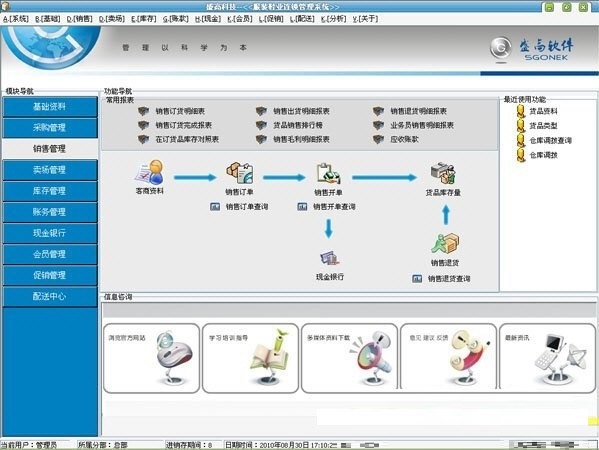Click the 货品销售排行榜 report icon
Viewport: 599px width, 450px height.
[x=261, y=125]
